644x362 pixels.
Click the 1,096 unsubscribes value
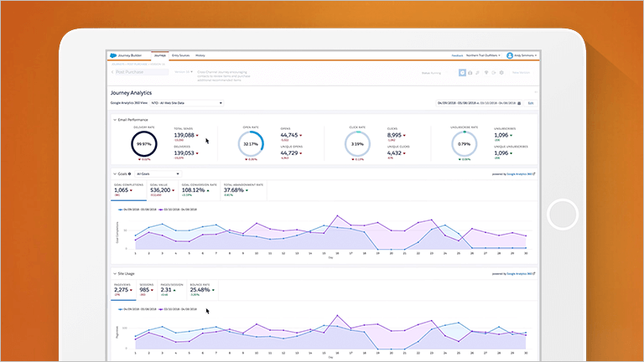[x=501, y=135]
